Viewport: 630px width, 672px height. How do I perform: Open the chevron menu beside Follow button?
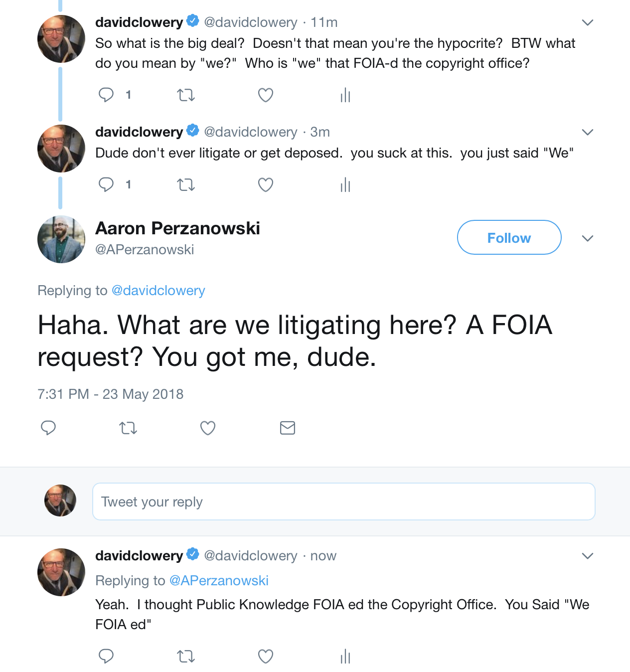(588, 238)
